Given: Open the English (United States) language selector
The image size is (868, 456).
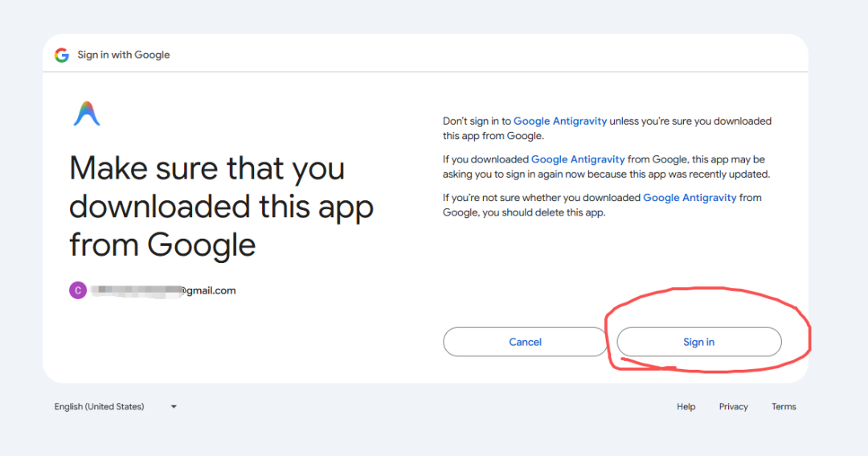Looking at the screenshot, I should [x=100, y=407].
